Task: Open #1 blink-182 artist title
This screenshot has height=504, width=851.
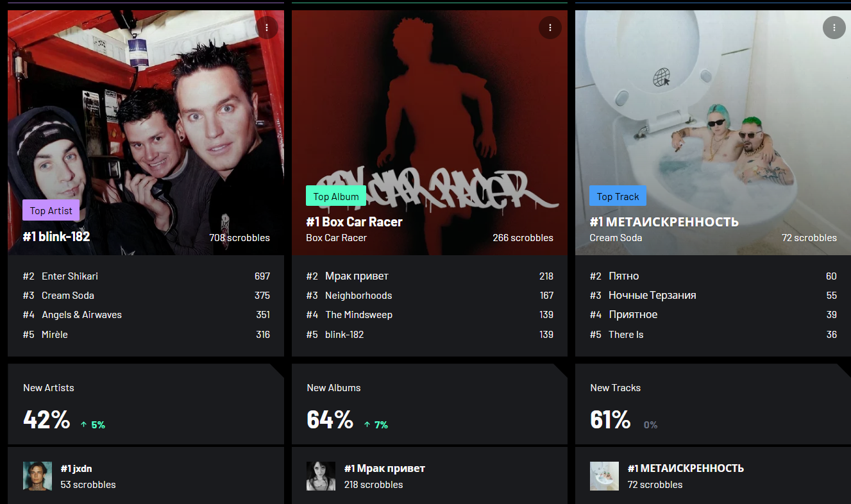Action: click(56, 237)
